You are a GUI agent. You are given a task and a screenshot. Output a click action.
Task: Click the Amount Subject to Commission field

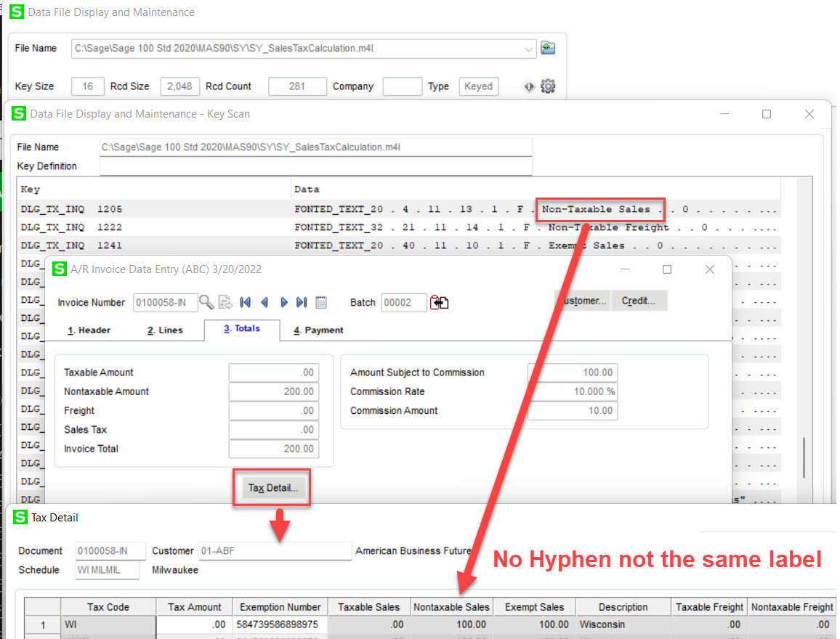[573, 373]
